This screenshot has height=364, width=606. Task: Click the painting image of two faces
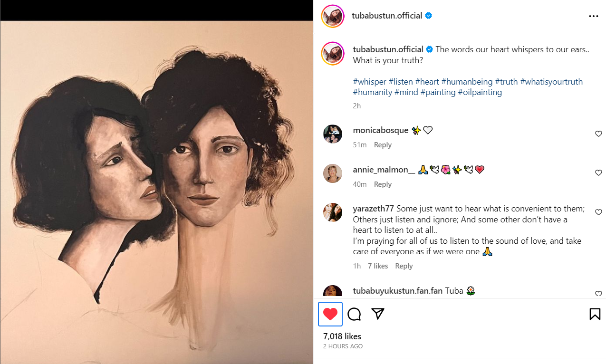click(157, 190)
